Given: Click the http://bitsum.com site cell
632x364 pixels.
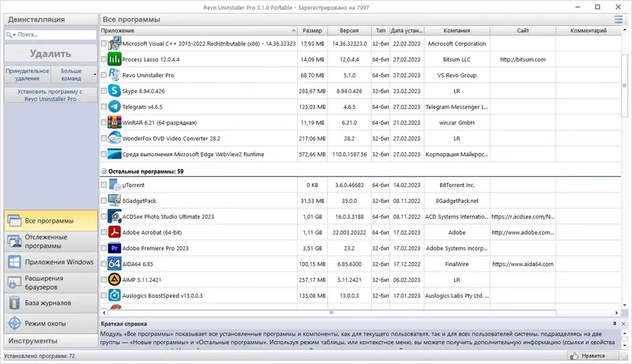Looking at the screenshot, I should (523, 59).
